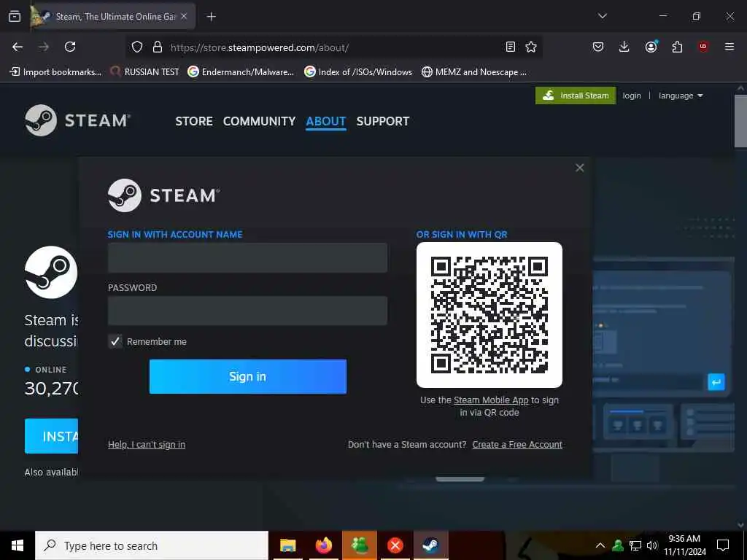
Task: Click the green person tray icon
Action: point(618,545)
